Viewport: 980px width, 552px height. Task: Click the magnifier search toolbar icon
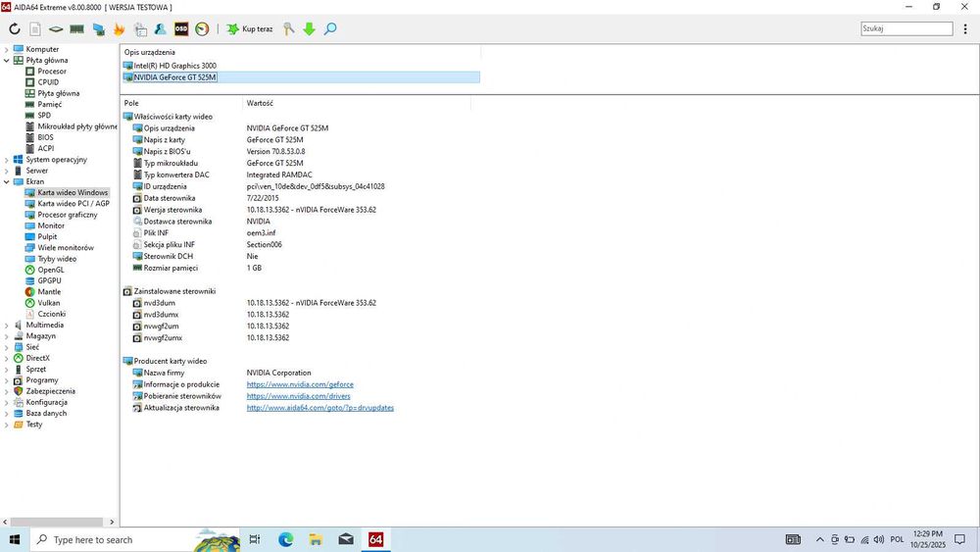pyautogui.click(x=330, y=28)
